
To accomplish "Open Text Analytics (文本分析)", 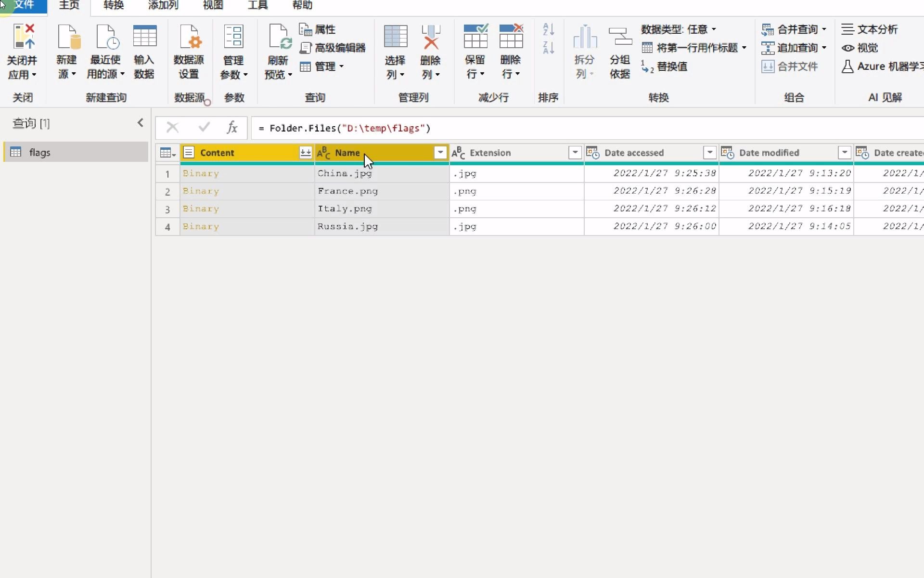I will click(x=869, y=29).
